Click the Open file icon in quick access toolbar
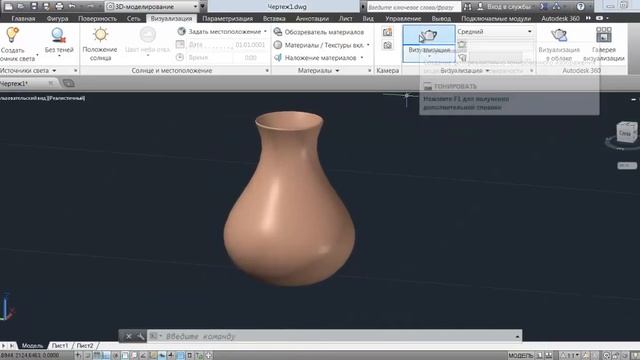640x360 pixels. pos(21,6)
